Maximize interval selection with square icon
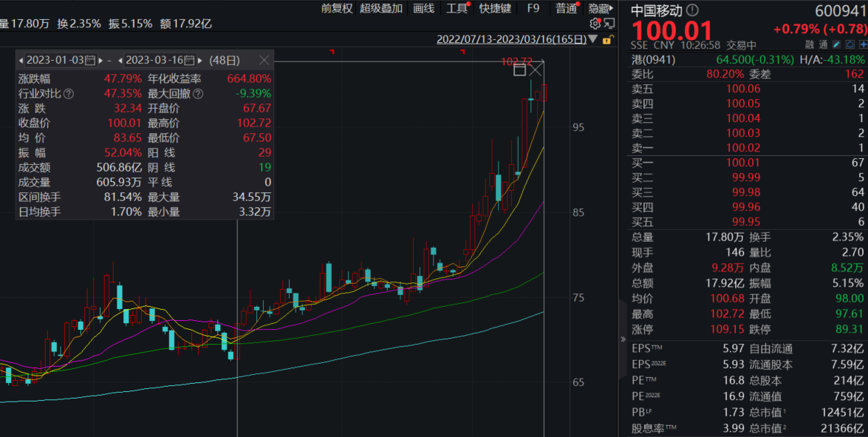This screenshot has width=868, height=437. pyautogui.click(x=519, y=70)
